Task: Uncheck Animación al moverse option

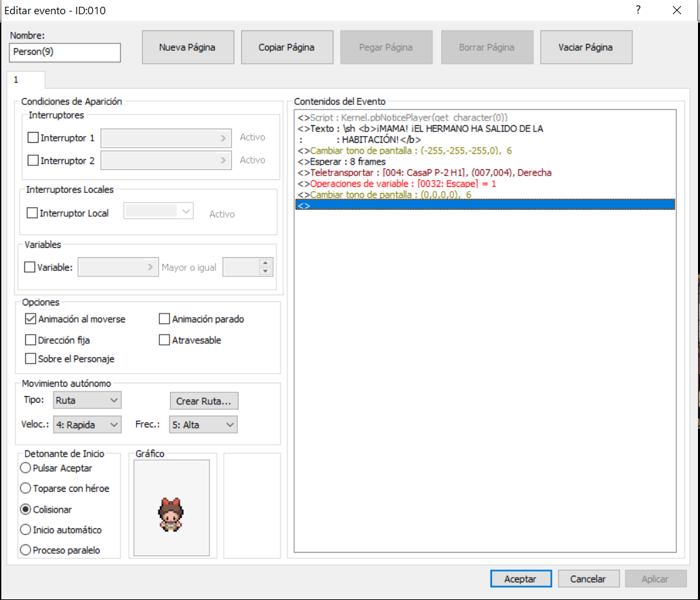Action: (x=30, y=319)
